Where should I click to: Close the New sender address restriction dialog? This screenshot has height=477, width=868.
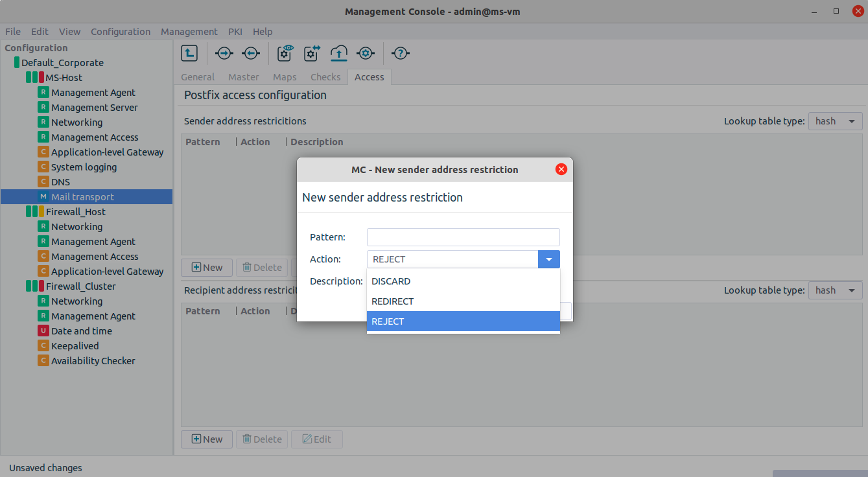(561, 169)
